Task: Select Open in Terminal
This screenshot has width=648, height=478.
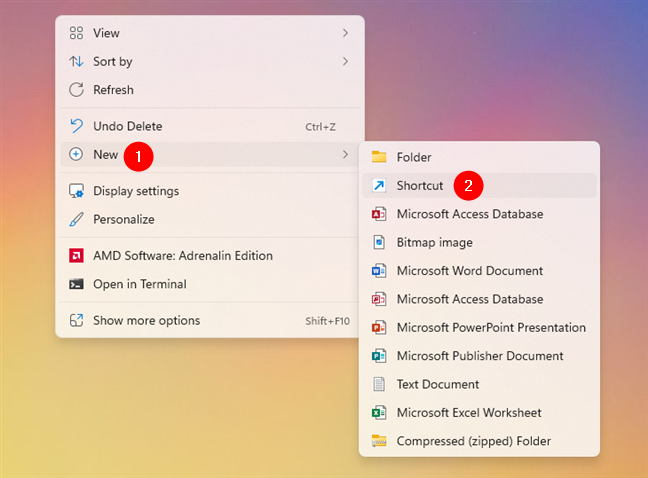Action: (210, 284)
